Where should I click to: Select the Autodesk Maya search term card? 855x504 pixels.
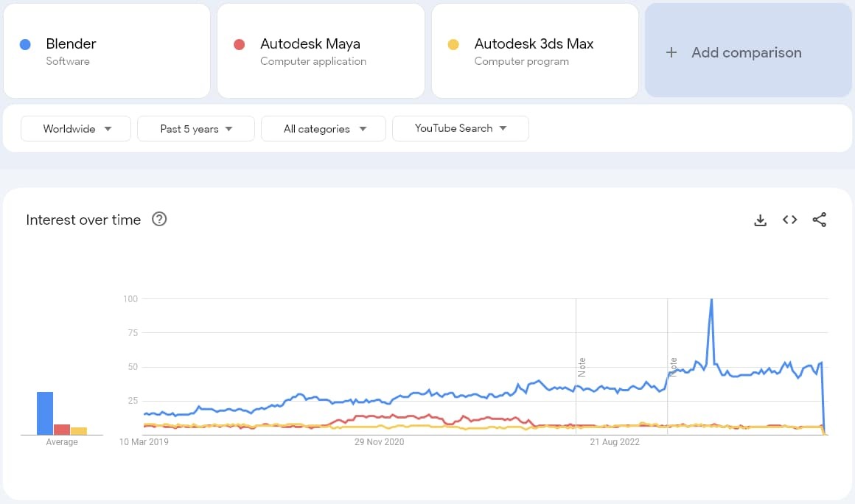321,52
